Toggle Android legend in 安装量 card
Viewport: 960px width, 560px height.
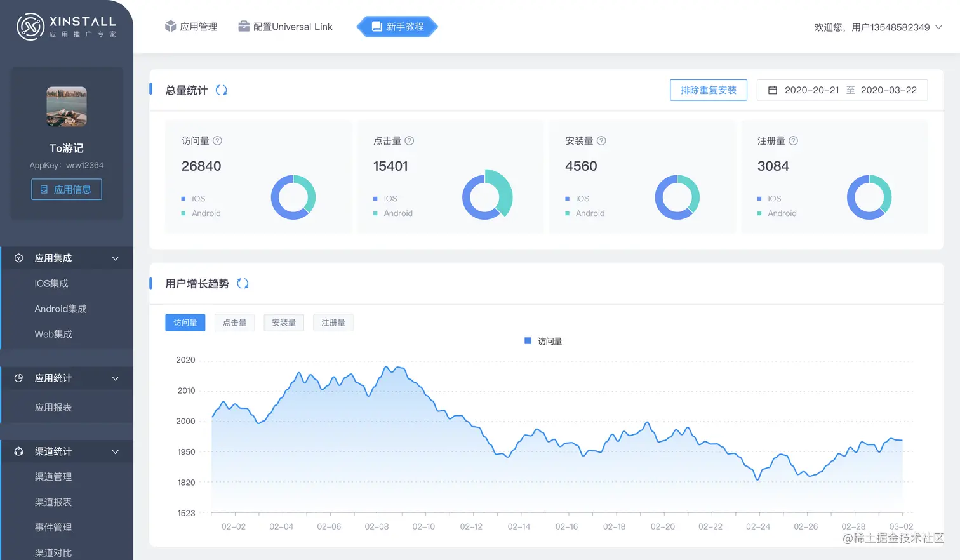tap(585, 213)
